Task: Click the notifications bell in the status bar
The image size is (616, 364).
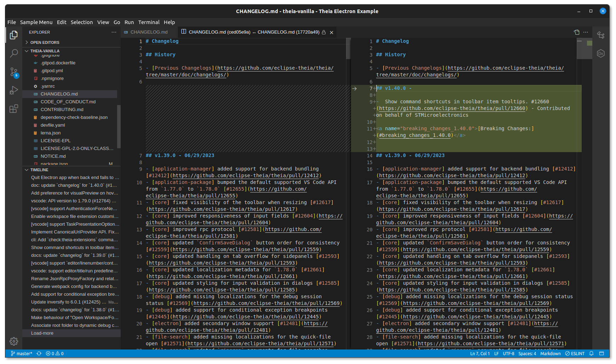Action: [x=591, y=353]
